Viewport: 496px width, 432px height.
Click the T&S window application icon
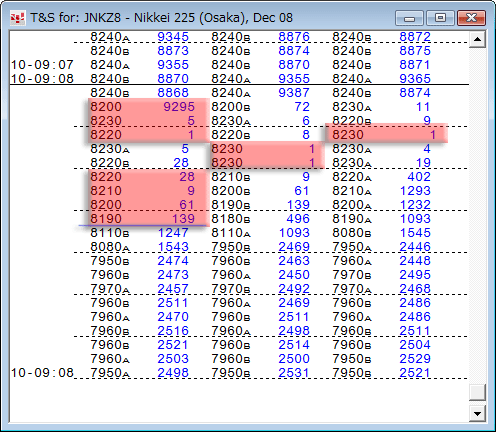tap(18, 18)
